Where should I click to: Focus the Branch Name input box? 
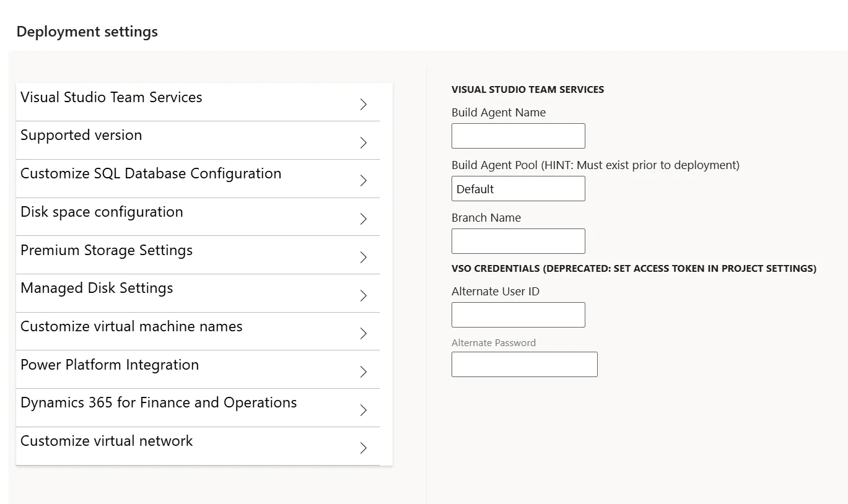click(x=518, y=241)
